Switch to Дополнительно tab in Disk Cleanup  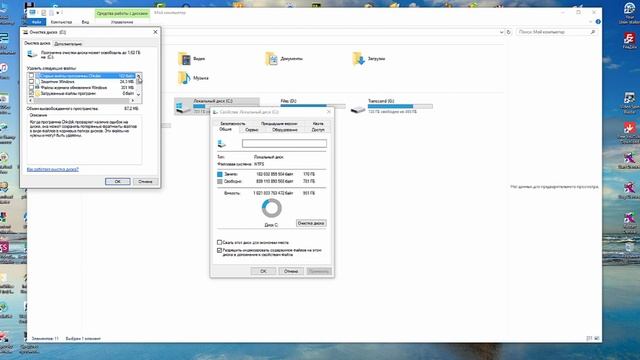click(x=68, y=44)
